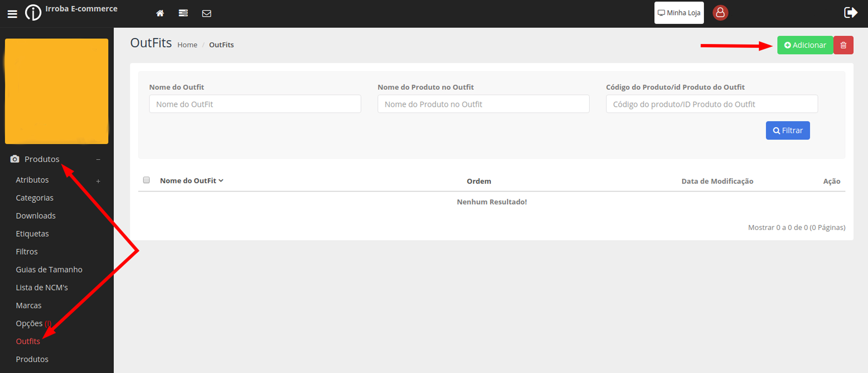Filter outfits with Filtrar button
This screenshot has width=868, height=373.
[788, 130]
